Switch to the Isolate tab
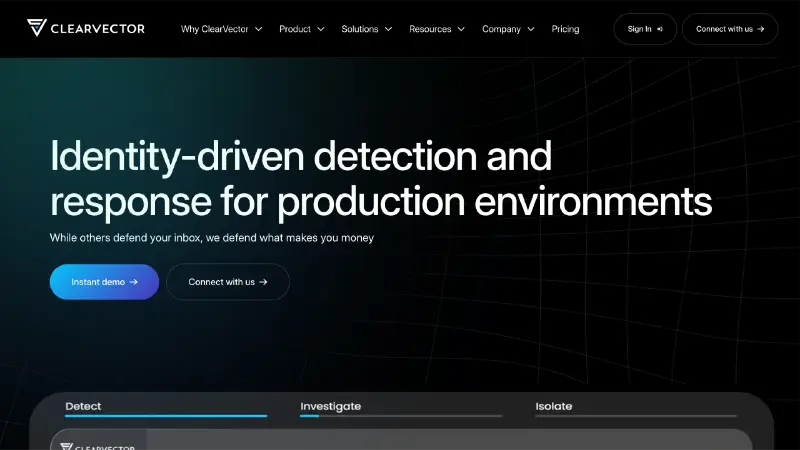The height and width of the screenshot is (450, 800). pos(554,406)
